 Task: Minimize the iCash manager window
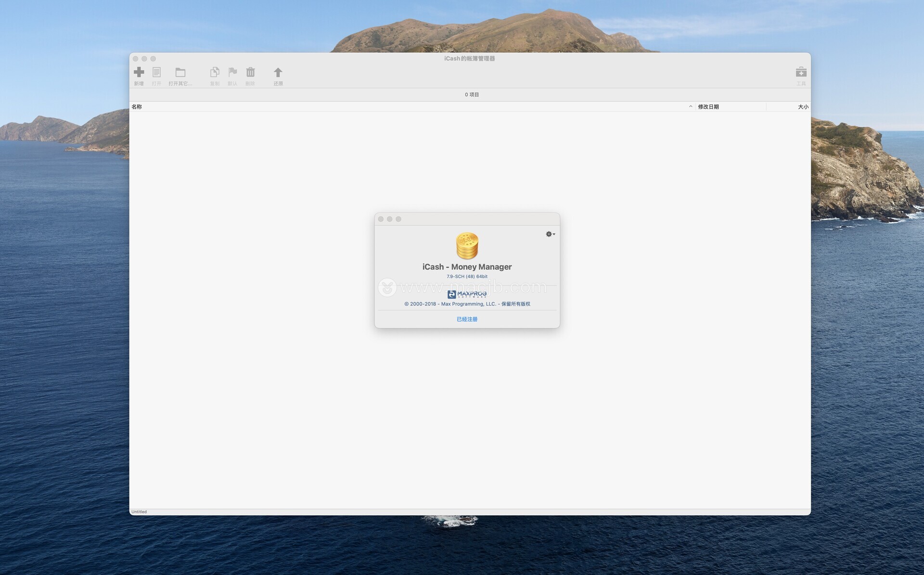(x=144, y=59)
